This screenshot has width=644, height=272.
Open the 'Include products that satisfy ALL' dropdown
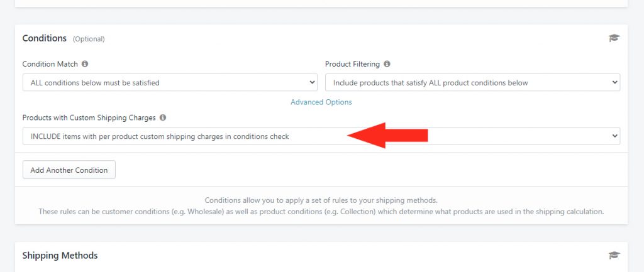coord(473,82)
